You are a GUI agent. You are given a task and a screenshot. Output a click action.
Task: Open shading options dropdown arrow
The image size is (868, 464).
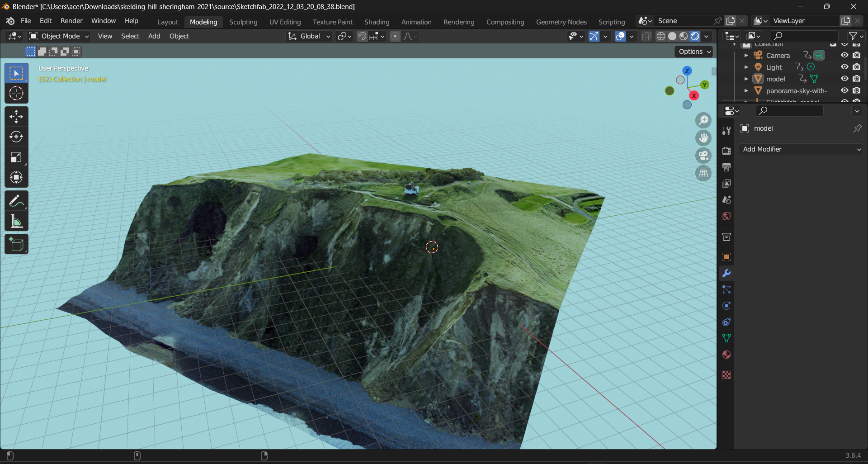tap(707, 36)
